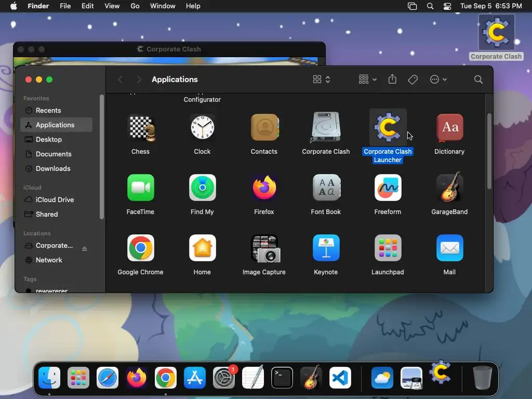Select the Contacts app icon

click(264, 128)
